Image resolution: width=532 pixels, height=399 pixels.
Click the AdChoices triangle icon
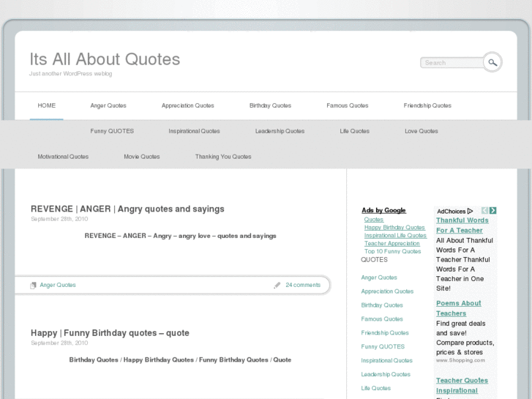[470, 212]
